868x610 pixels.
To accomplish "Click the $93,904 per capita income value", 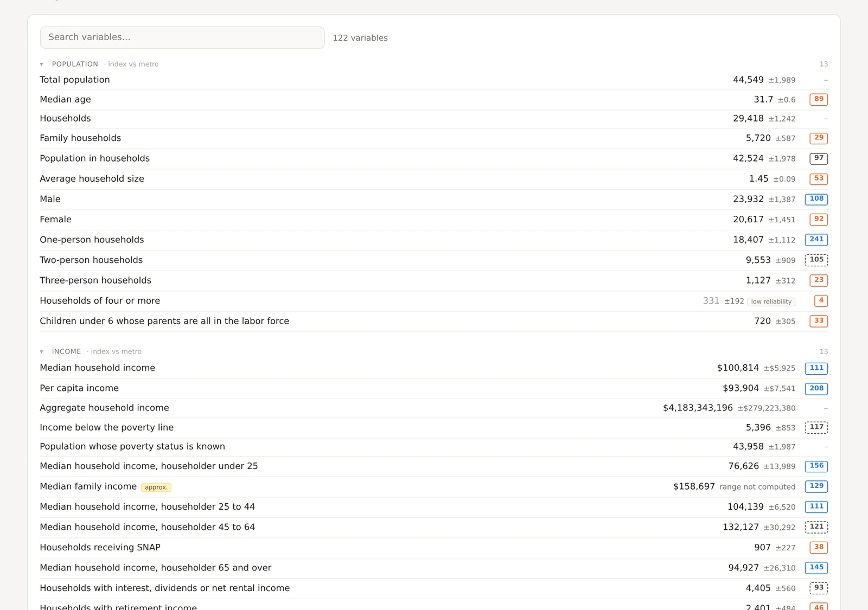I will (x=741, y=388).
